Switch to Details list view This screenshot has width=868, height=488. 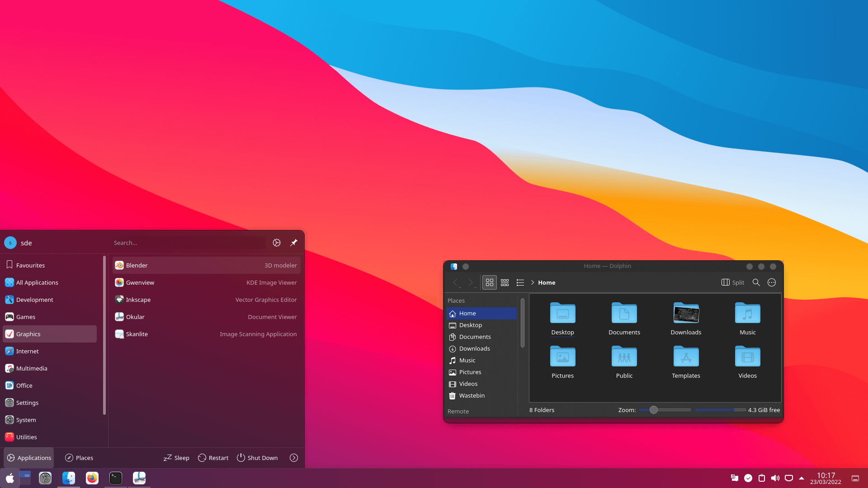click(520, 282)
